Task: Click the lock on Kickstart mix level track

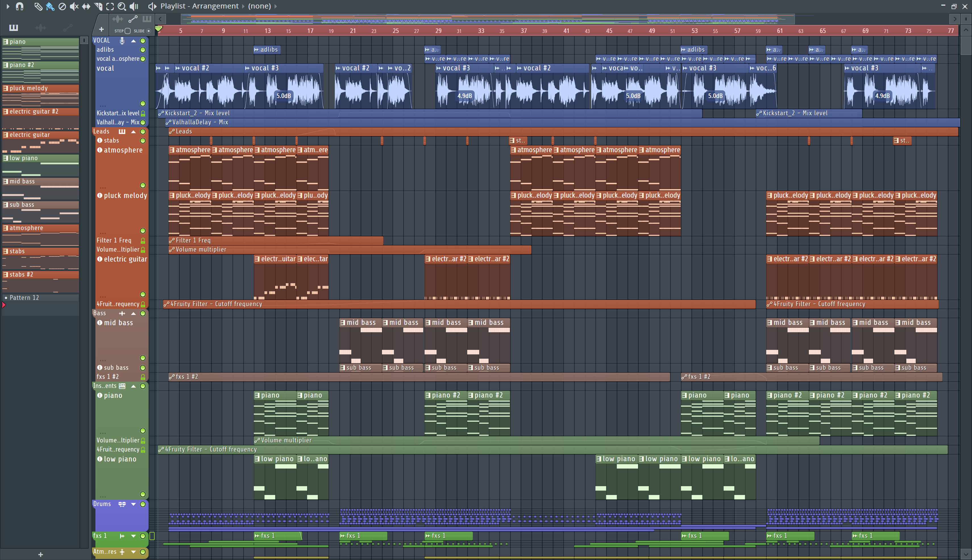Action: [x=143, y=114]
